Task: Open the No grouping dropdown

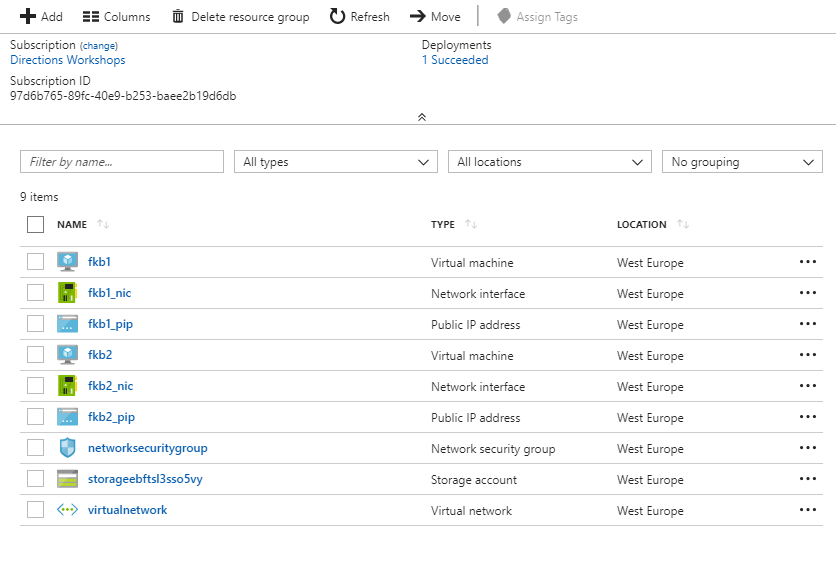Action: click(741, 162)
